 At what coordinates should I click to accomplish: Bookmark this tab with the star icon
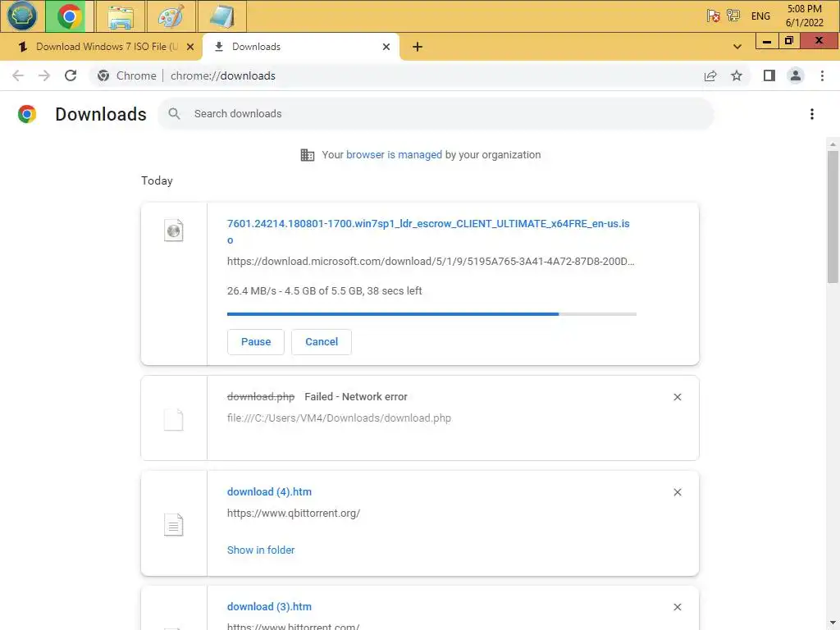click(737, 75)
